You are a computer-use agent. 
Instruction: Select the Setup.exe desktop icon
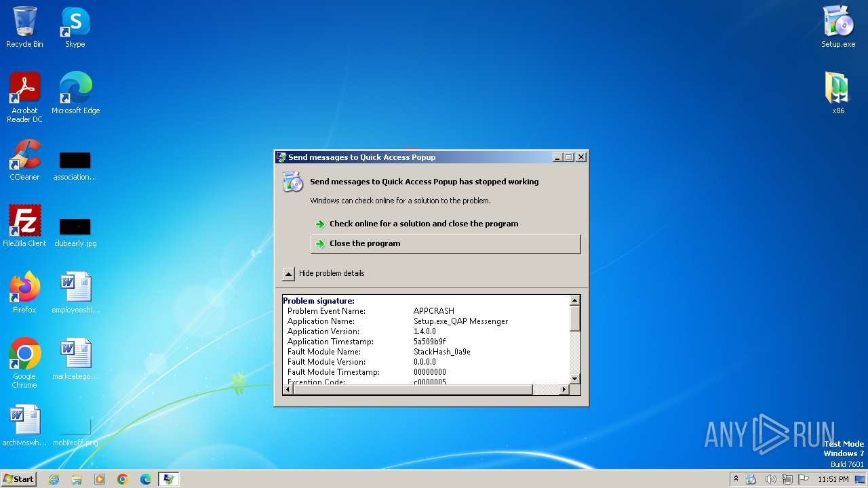coord(838,27)
